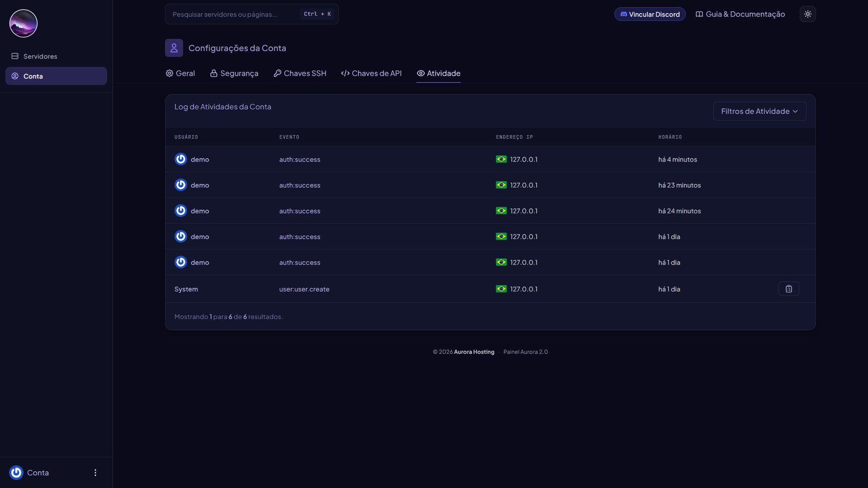Select the Atividade tab
This screenshot has height=488, width=868.
439,74
